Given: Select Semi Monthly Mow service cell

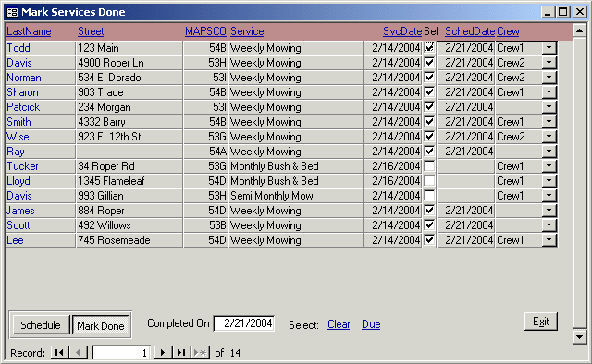Looking at the screenshot, I should [296, 196].
